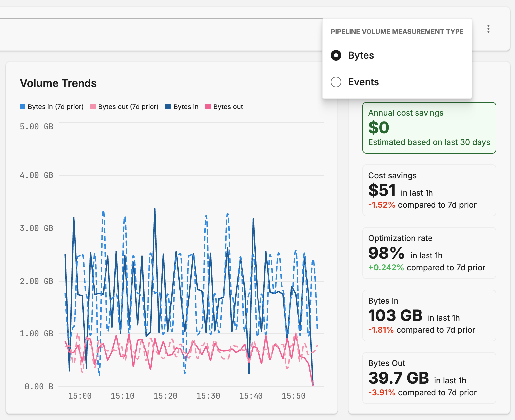Click the Bytes option label
Screen dimensions: 515x420
pyautogui.click(x=361, y=55)
